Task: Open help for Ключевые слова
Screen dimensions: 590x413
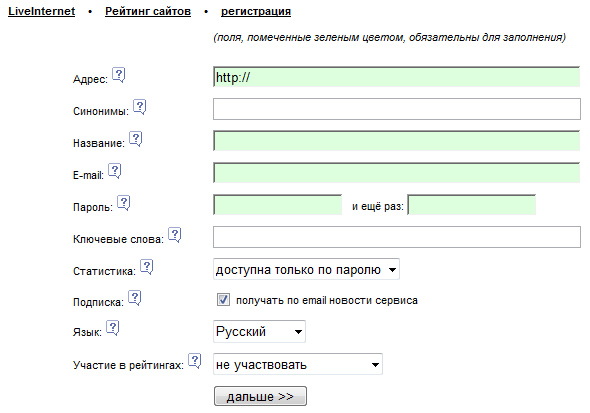Action: [175, 235]
